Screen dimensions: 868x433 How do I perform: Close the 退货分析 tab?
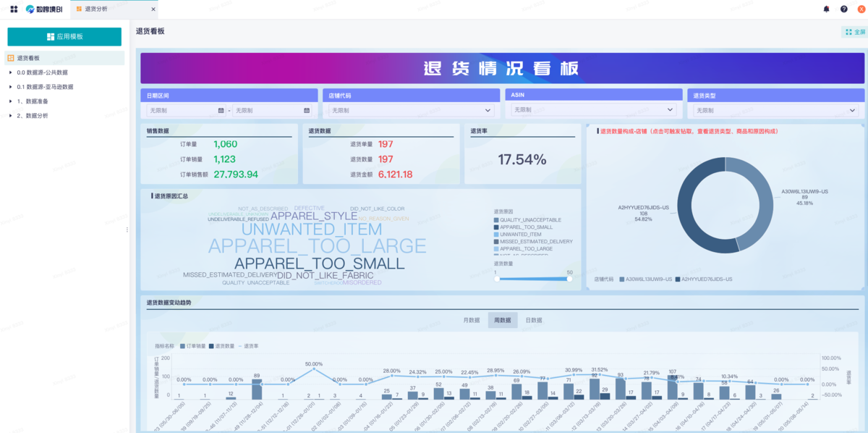pyautogui.click(x=153, y=9)
